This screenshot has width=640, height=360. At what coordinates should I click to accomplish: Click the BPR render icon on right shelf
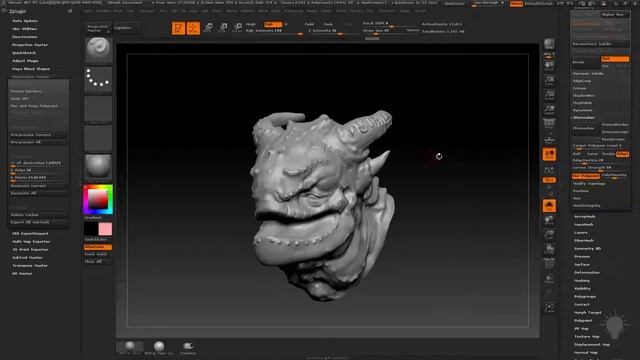pos(549,44)
